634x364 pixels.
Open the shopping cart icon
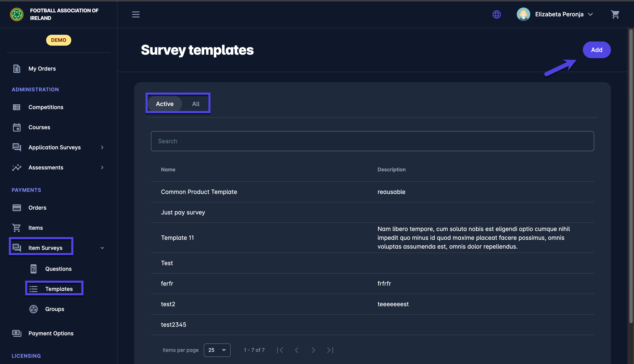[x=615, y=14]
